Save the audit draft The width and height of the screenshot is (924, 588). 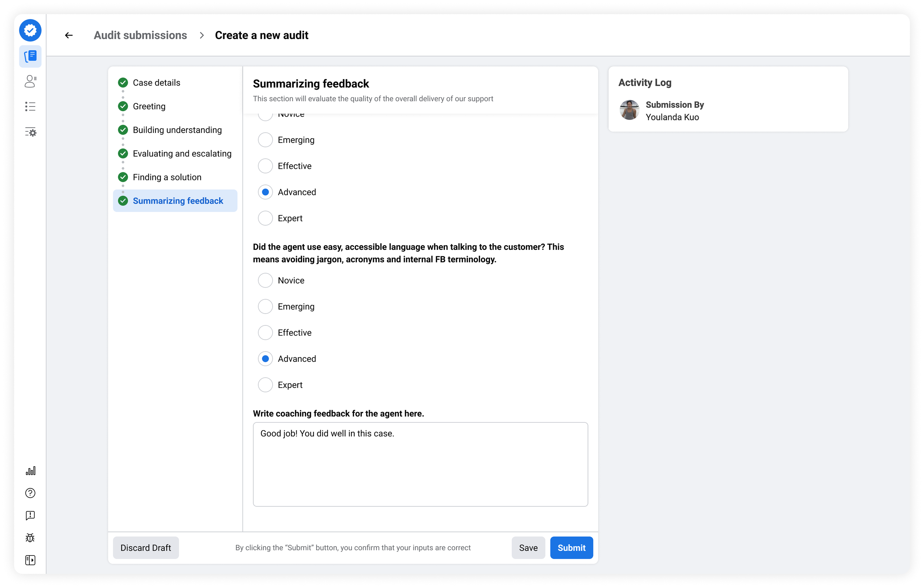coord(528,548)
